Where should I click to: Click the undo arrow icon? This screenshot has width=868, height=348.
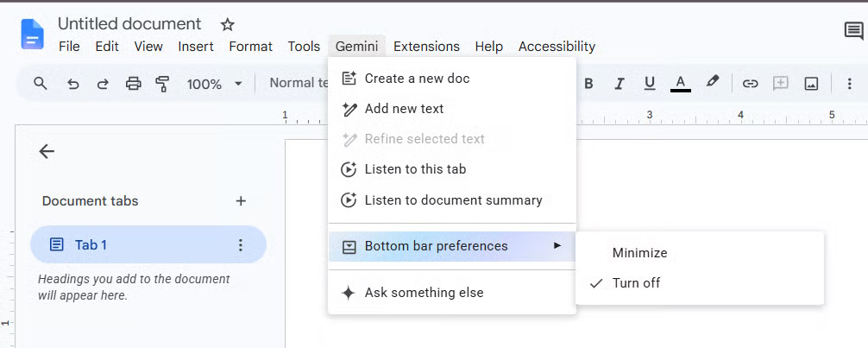pyautogui.click(x=72, y=85)
